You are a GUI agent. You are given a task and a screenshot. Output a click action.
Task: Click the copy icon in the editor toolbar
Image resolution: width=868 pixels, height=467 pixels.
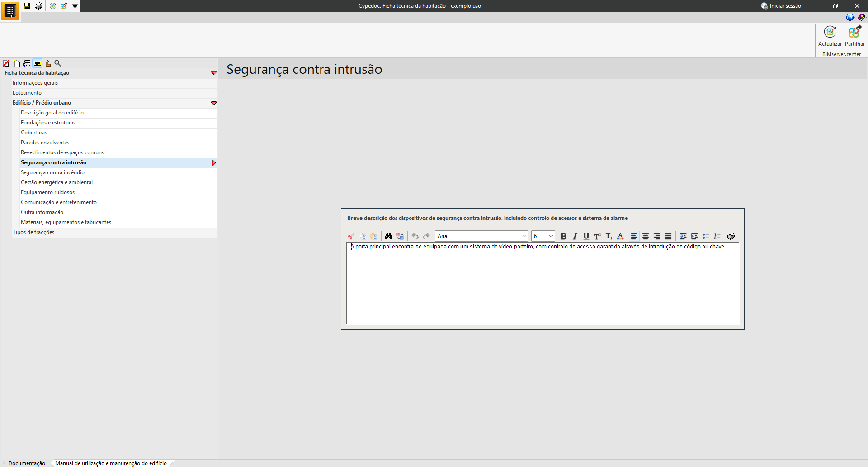tap(363, 236)
